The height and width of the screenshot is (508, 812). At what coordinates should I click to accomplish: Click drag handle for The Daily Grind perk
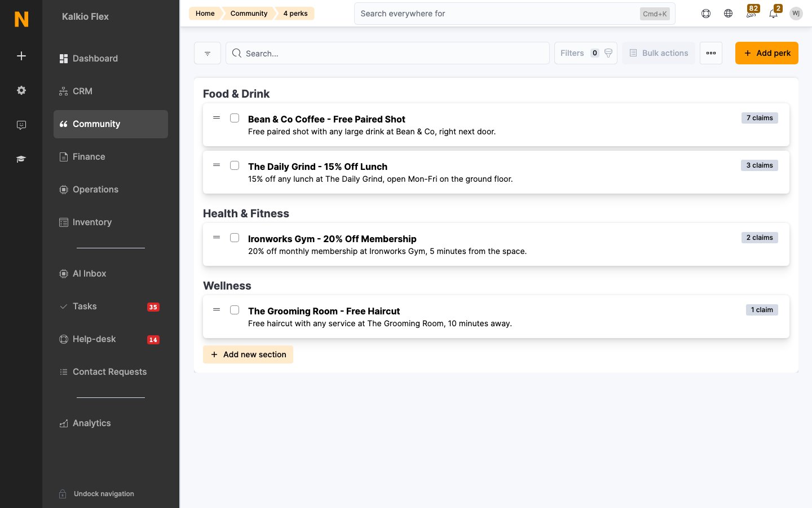(x=217, y=165)
